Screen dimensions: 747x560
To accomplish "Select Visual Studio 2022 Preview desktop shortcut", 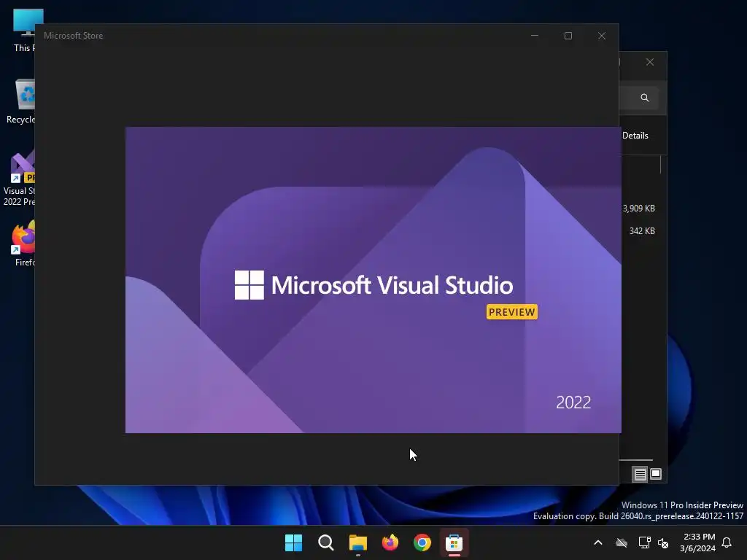I will 20,178.
